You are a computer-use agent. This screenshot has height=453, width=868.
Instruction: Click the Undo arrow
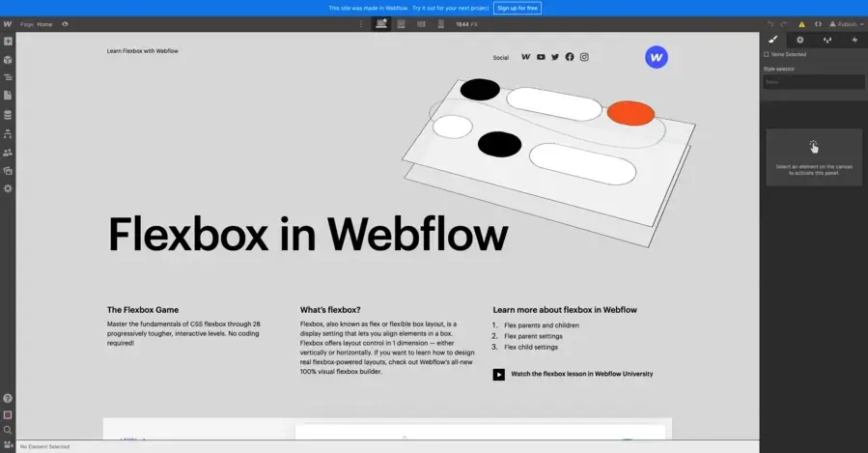[770, 24]
